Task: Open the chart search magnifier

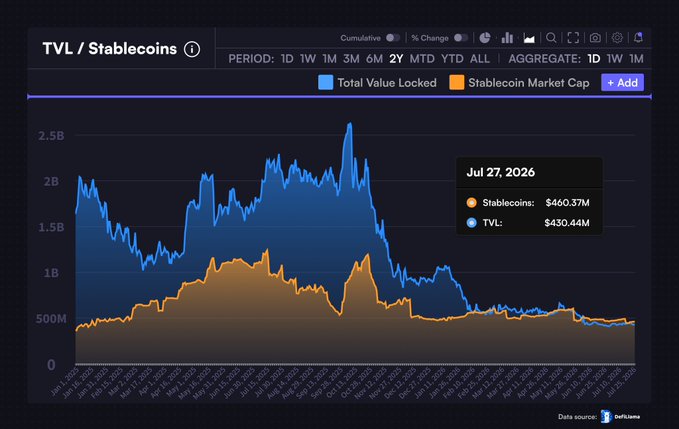Action: (551, 38)
